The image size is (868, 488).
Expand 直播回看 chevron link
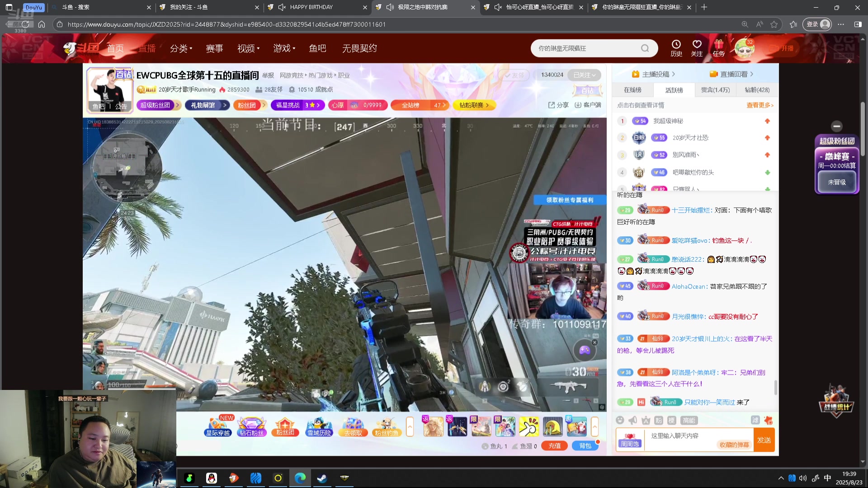pyautogui.click(x=731, y=74)
